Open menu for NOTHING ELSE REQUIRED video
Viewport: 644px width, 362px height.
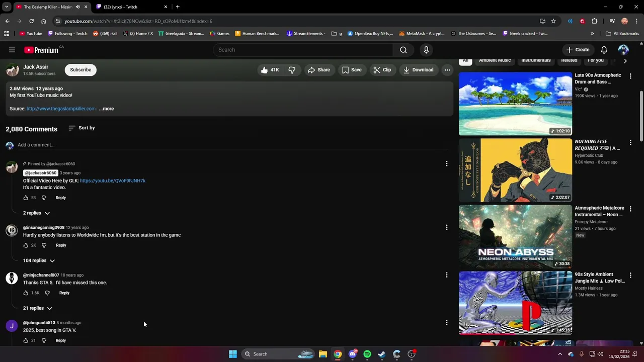click(x=630, y=142)
